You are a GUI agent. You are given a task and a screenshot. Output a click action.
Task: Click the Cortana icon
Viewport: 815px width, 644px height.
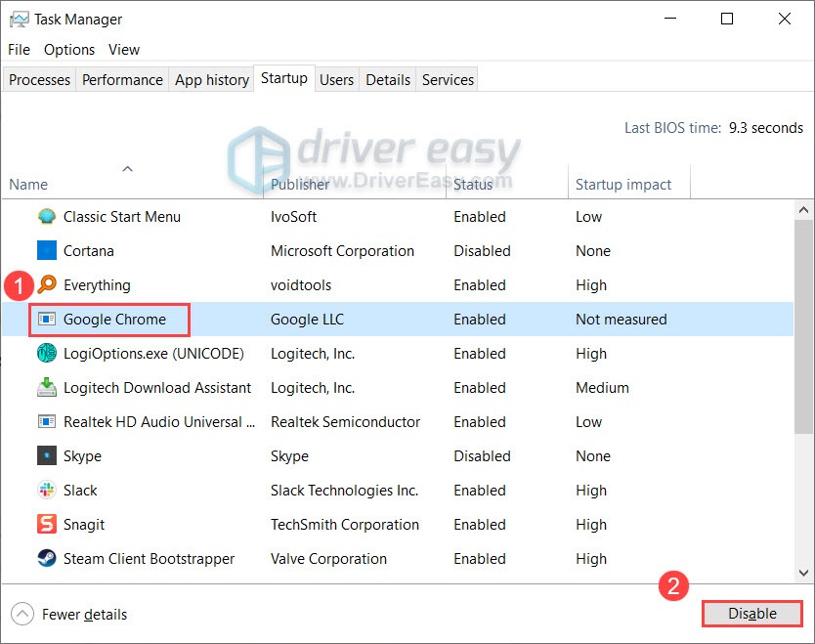(x=46, y=250)
